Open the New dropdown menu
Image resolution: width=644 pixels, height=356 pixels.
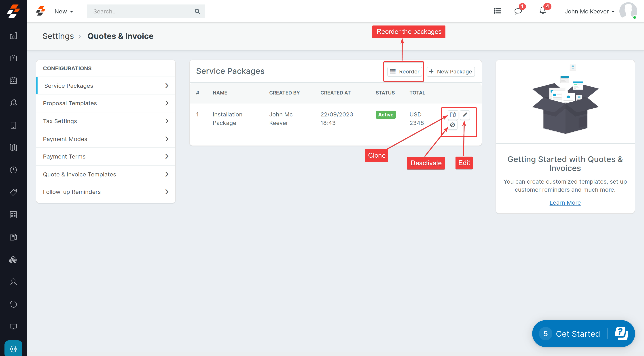point(64,11)
